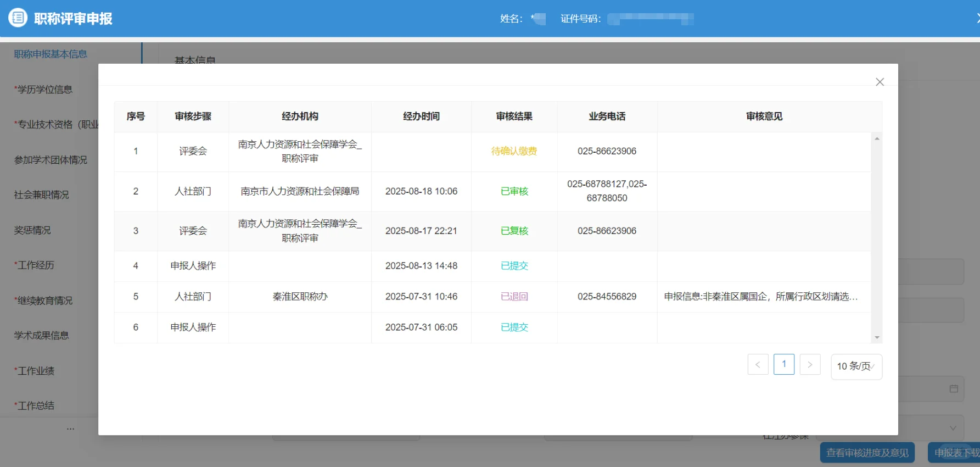Open 职称申报基本信息 in the sidebar
980x467 pixels.
[51, 54]
